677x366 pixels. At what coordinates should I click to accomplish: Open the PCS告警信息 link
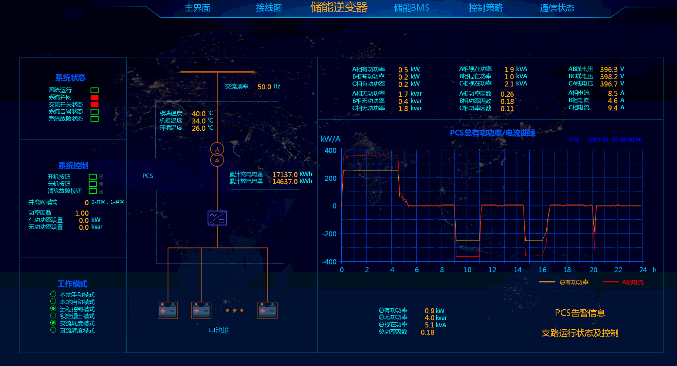click(x=580, y=313)
